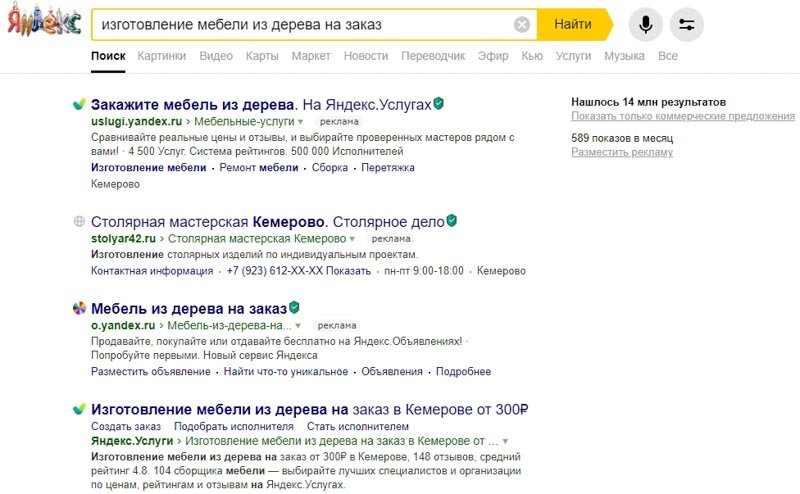The width and height of the screenshot is (800, 494).
Task: Click the shield badge beside Яндекс.Услугах title
Action: pyautogui.click(x=438, y=104)
